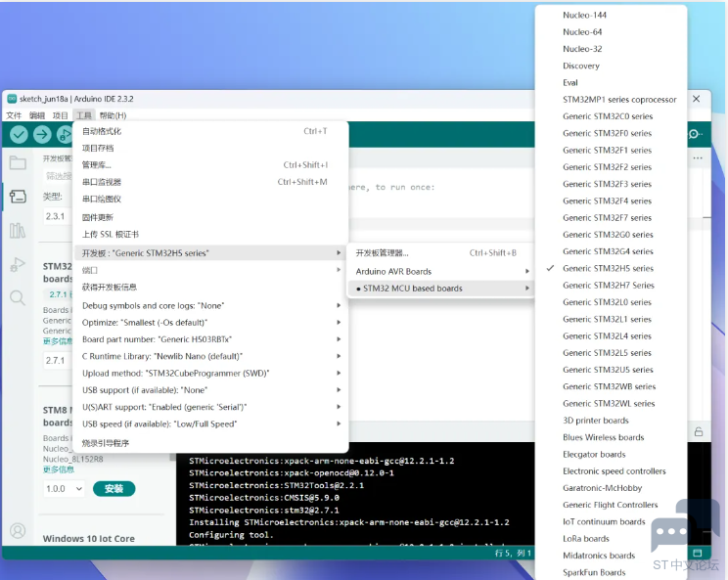This screenshot has height=580, width=728.
Task: Click the Verify checkmark toolbar button
Action: coord(19,135)
